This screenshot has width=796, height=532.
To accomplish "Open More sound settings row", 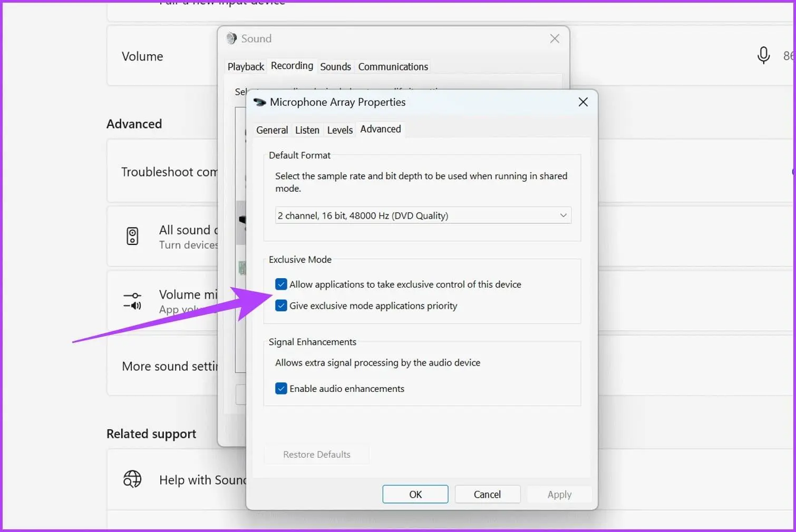I will click(162, 366).
